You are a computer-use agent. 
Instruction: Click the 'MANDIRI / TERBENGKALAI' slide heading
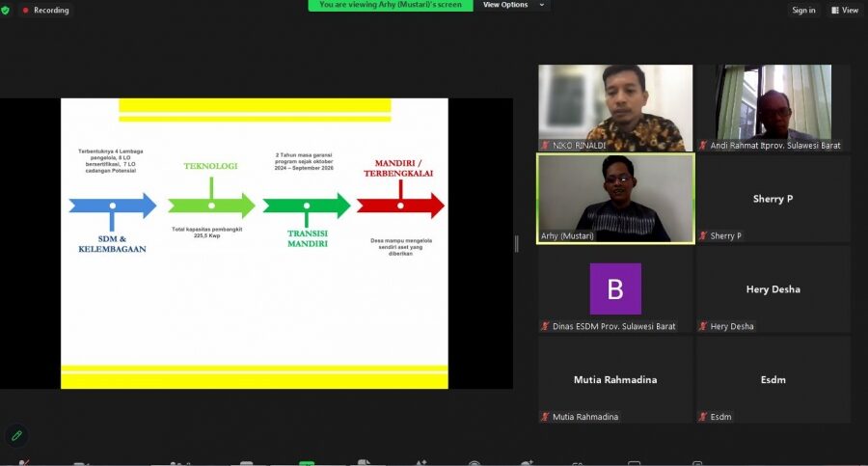(x=398, y=168)
